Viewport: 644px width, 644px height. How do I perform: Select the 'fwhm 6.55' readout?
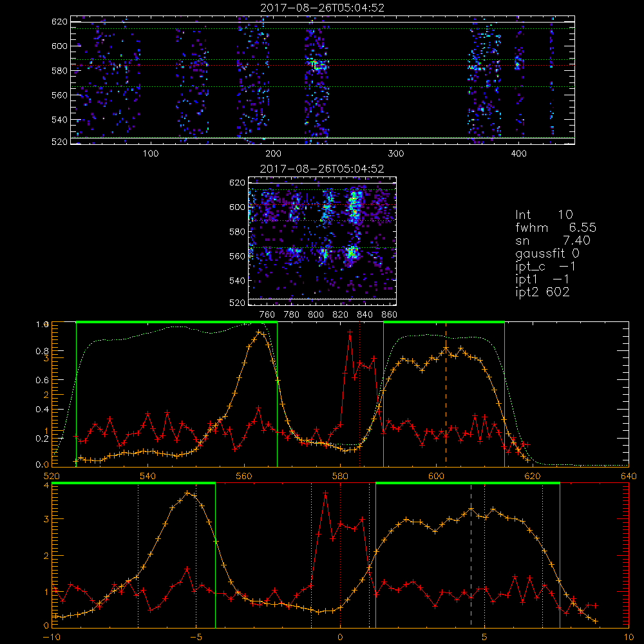556,227
